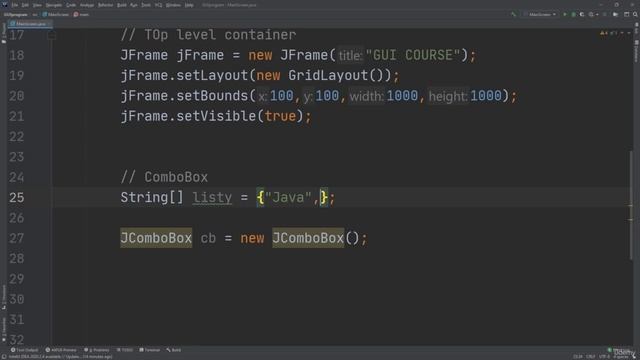Click the Profiler run icon
The width and height of the screenshot is (640, 360).
[x=592, y=14]
